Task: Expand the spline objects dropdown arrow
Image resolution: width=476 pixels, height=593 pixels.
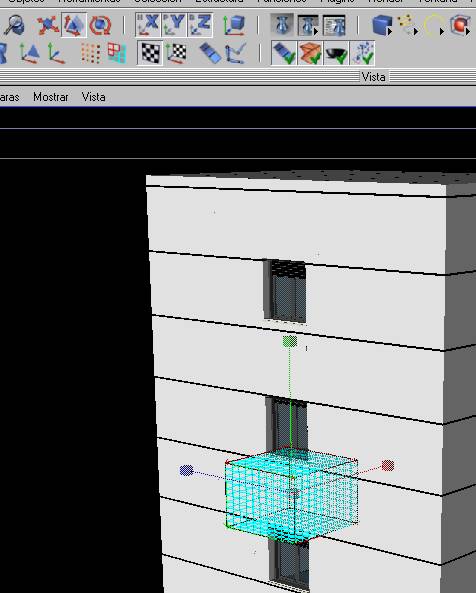Action: click(x=416, y=32)
